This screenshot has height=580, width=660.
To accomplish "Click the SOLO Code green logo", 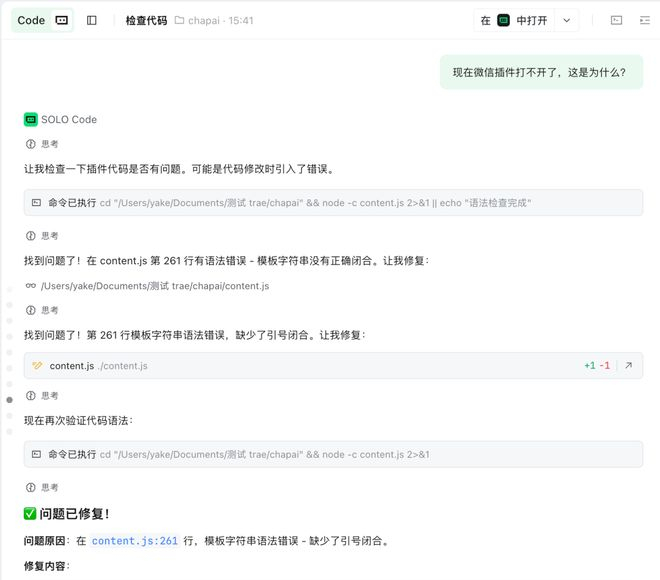I will (x=31, y=120).
